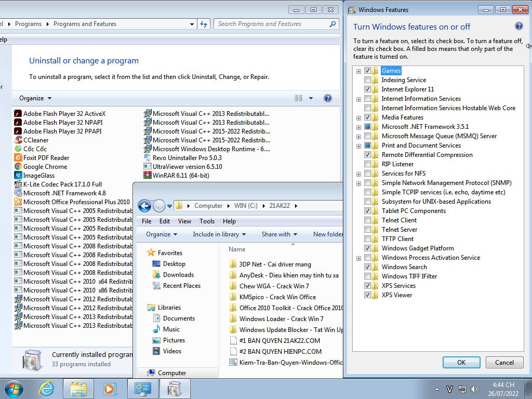This screenshot has width=532, height=399.
Task: Open the Edit menu in Explorer
Action: click(x=165, y=221)
